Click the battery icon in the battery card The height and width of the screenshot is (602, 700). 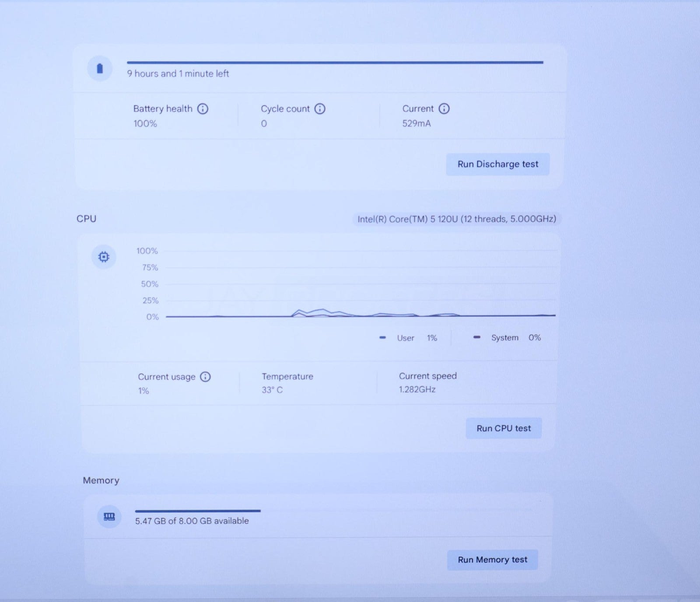point(100,69)
